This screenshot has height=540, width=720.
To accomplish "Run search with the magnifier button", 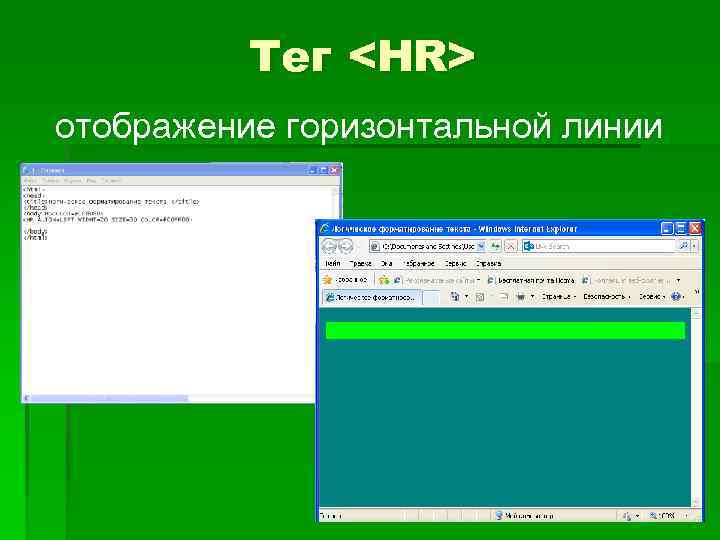I will click(684, 246).
